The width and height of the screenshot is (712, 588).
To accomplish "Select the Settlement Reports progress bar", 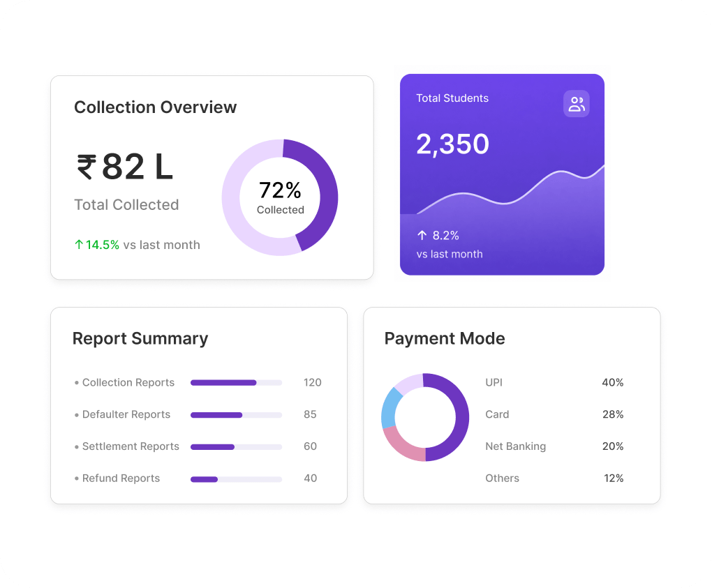I will coord(236,447).
